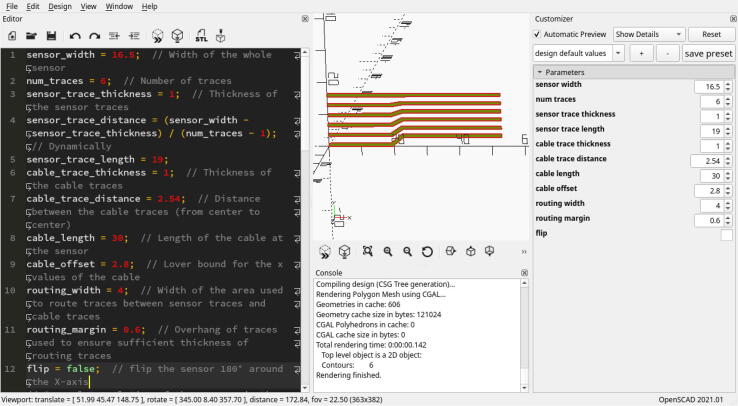Click the Open file folder icon
738x406 pixels.
pyautogui.click(x=32, y=36)
